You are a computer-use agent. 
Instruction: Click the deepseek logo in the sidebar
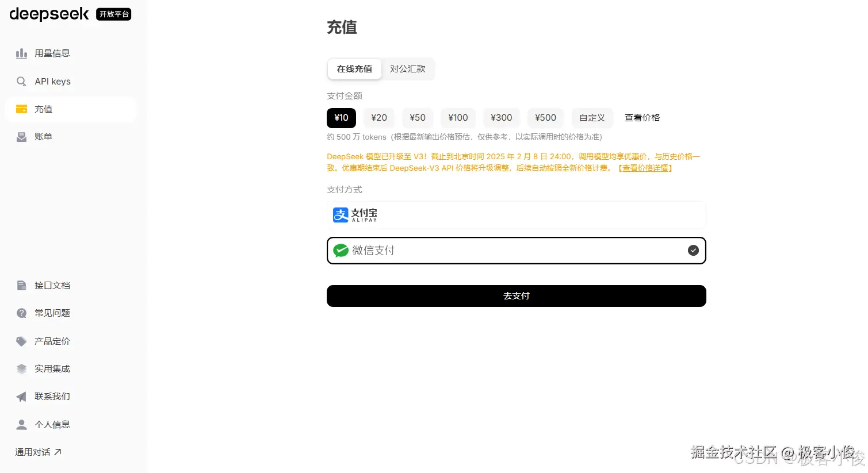[49, 14]
